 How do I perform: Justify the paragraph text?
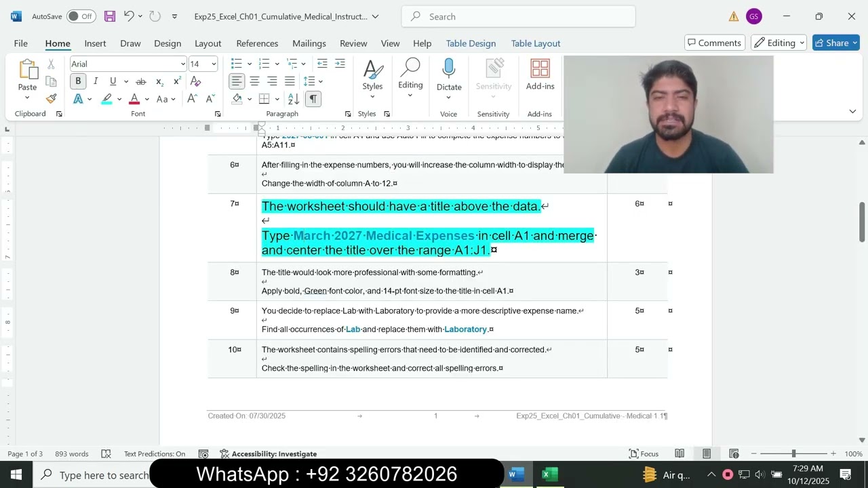click(x=290, y=81)
